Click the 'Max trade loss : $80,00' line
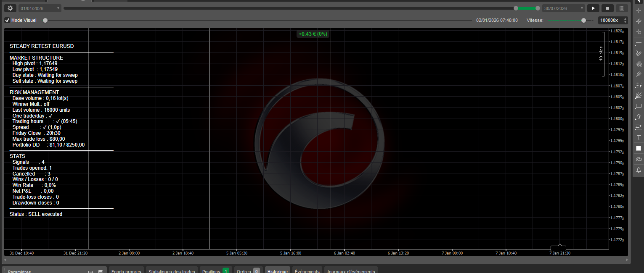644x273 pixels. (39, 139)
